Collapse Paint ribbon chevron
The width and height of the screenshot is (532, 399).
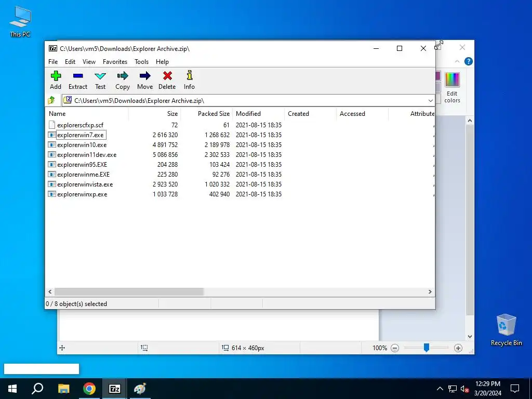point(457,61)
